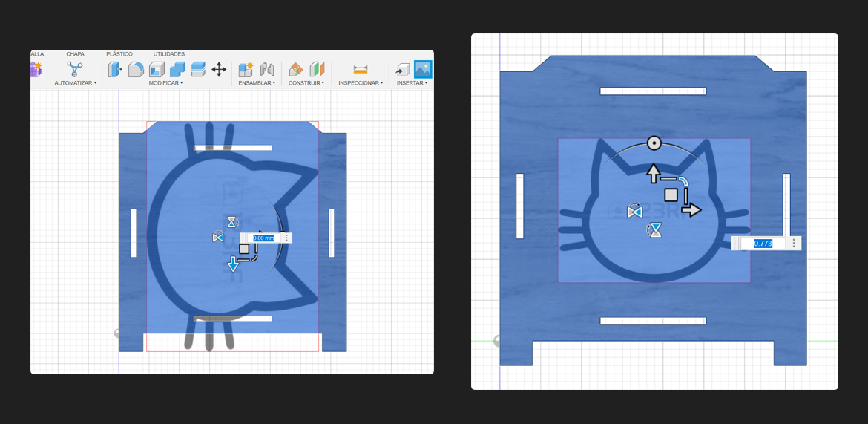The height and width of the screenshot is (424, 868).
Task: Open the Automate script icon above AUTOMATIZAR
Action: (x=74, y=69)
